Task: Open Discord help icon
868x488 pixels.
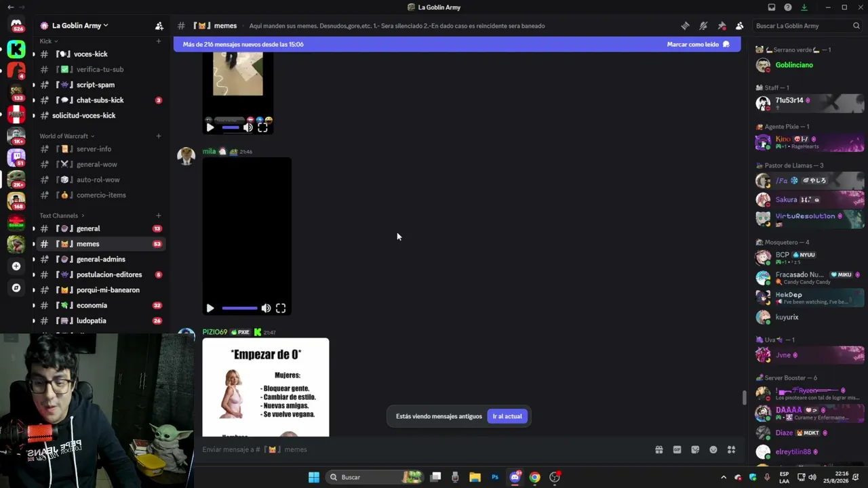Action: 788,7
